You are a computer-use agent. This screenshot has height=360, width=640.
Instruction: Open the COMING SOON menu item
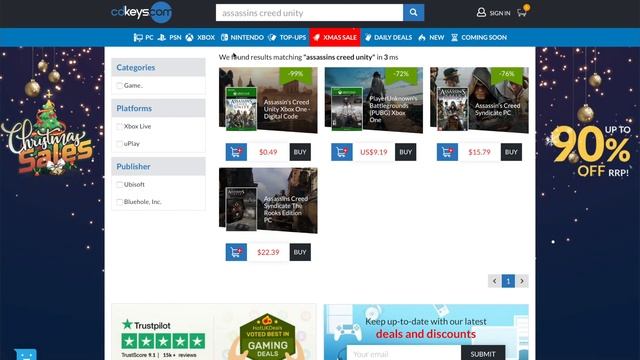pyautogui.click(x=479, y=38)
